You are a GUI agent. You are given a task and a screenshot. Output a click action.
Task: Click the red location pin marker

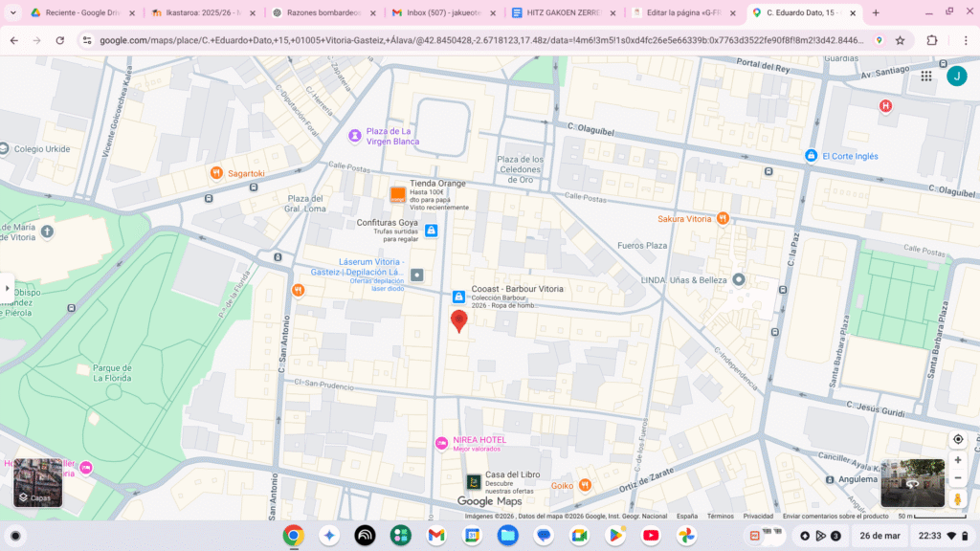(459, 320)
